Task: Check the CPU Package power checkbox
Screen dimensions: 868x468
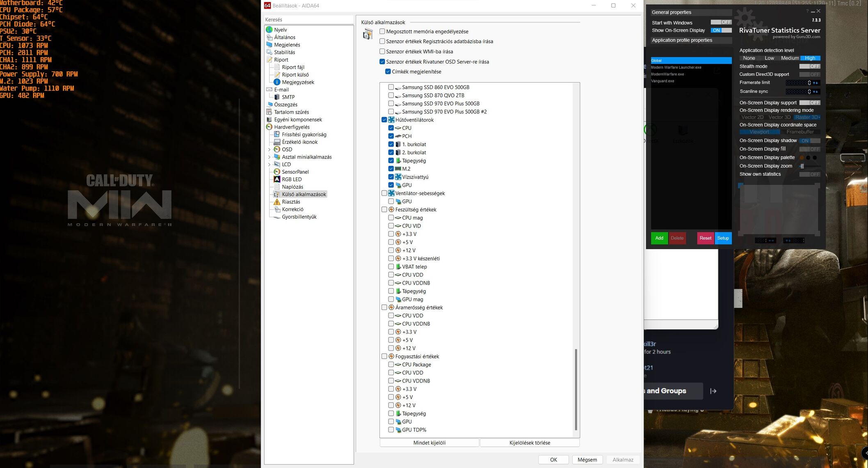Action: click(x=391, y=365)
